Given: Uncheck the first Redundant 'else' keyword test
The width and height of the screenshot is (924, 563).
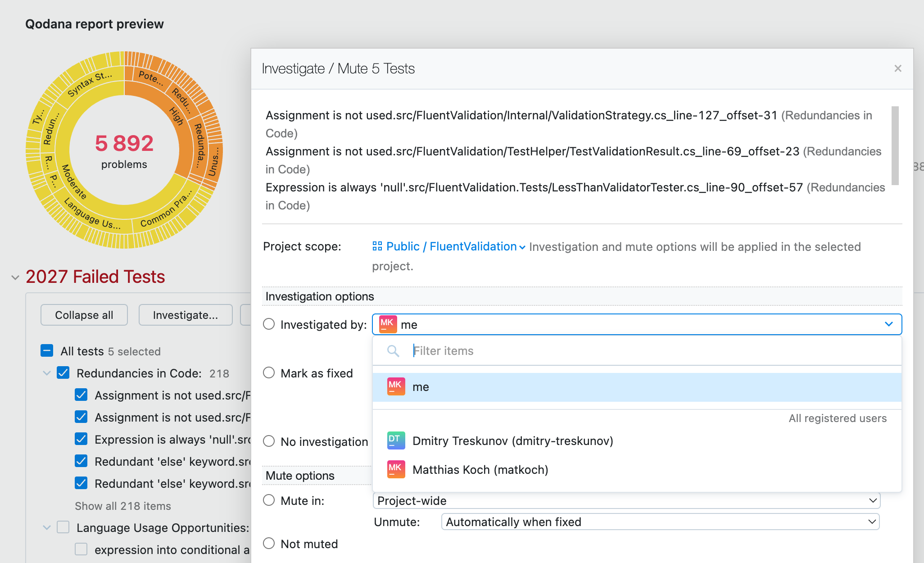Looking at the screenshot, I should 81,461.
